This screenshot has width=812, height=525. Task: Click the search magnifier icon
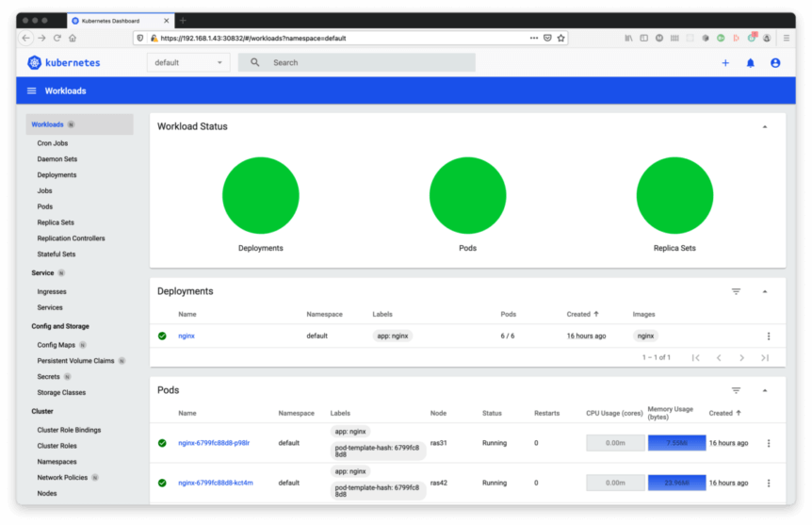pos(254,62)
